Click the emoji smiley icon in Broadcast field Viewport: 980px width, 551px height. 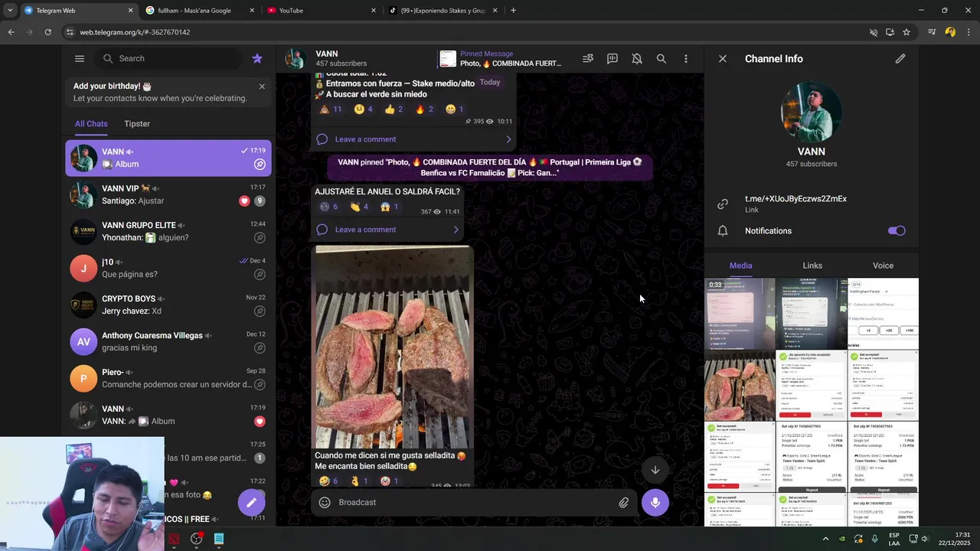point(325,503)
